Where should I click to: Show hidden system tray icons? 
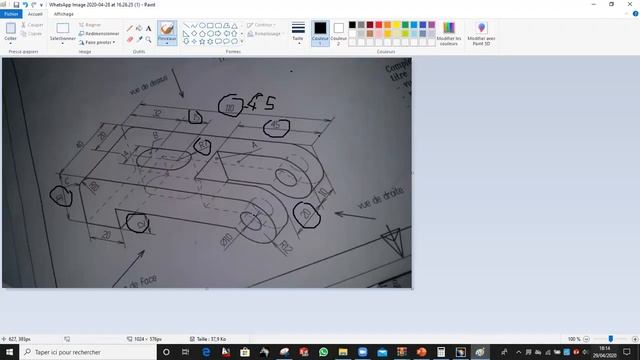click(519, 352)
